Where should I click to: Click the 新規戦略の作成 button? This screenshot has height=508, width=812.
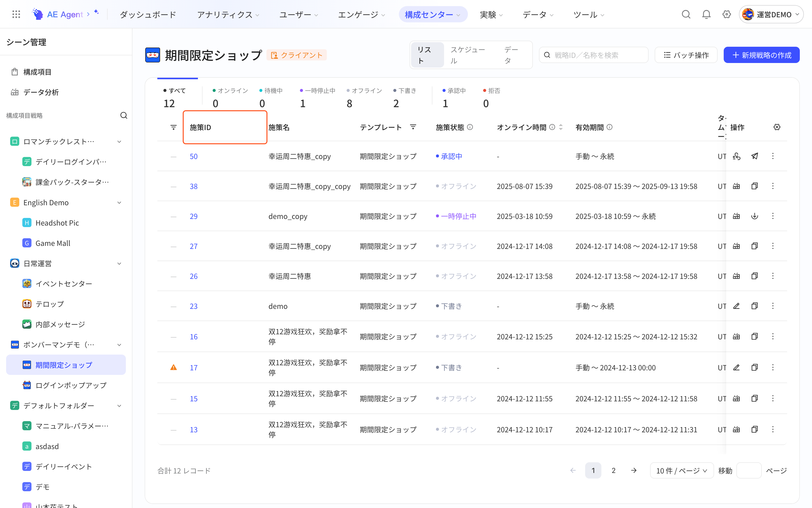click(761, 55)
